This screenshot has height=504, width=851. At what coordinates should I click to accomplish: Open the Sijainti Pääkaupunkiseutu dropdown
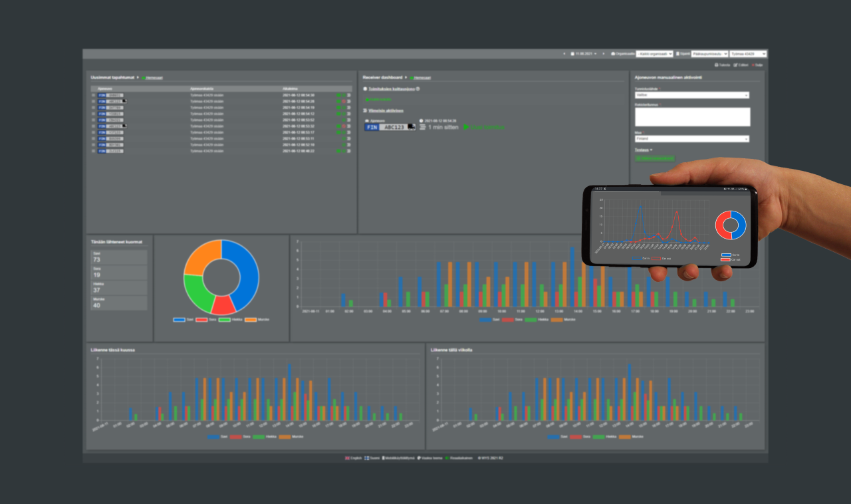(709, 54)
